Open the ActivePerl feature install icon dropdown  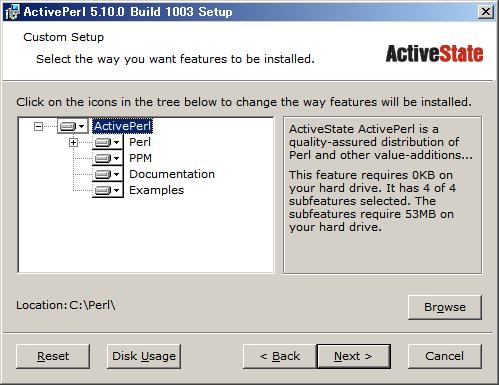click(x=73, y=126)
